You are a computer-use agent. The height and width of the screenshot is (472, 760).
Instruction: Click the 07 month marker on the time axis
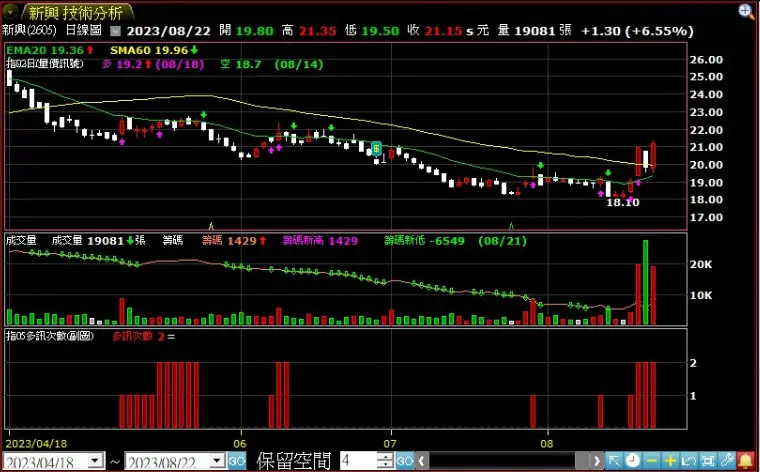point(390,443)
